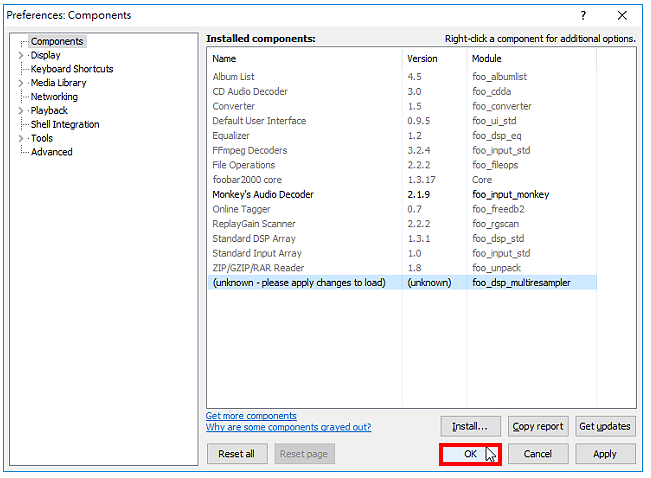Open the Get more components link
The image size is (651, 478).
pos(251,416)
